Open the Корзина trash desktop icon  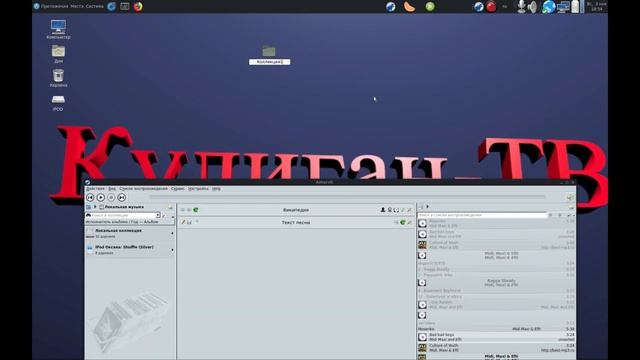pyautogui.click(x=58, y=78)
